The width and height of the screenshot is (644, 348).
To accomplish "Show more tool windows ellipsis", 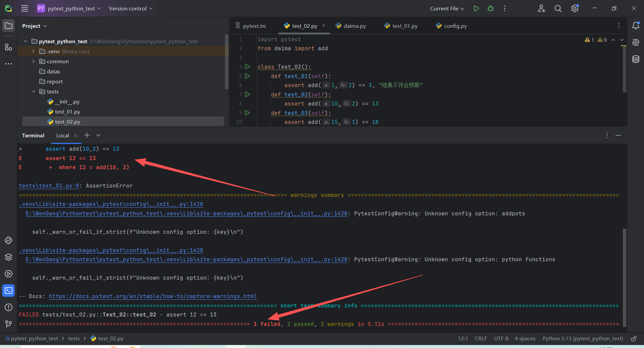I will tap(9, 64).
